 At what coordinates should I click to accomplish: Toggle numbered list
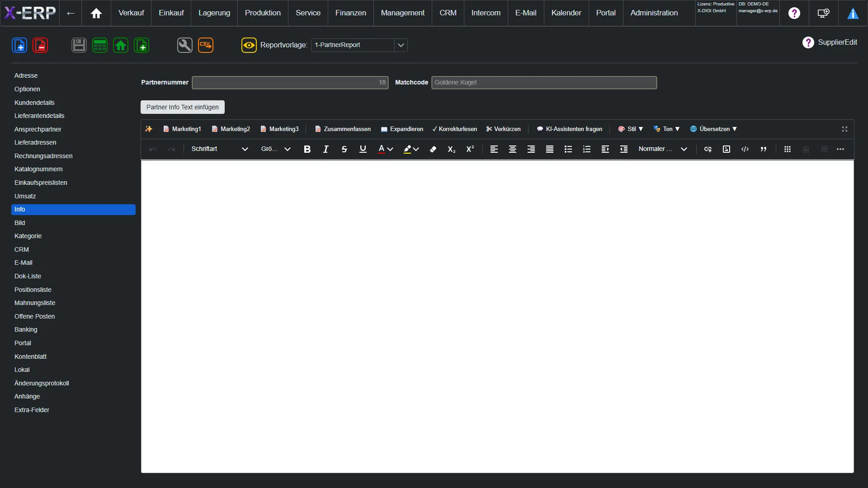click(x=587, y=149)
